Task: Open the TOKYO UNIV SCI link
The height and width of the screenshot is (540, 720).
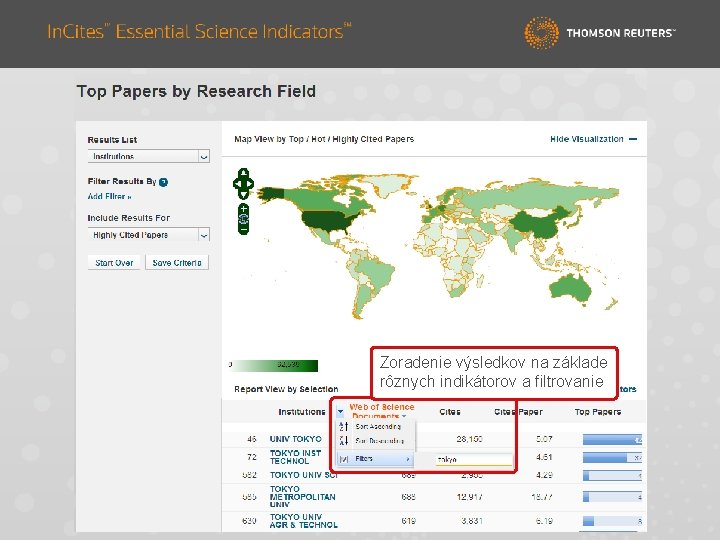Action: click(304, 475)
